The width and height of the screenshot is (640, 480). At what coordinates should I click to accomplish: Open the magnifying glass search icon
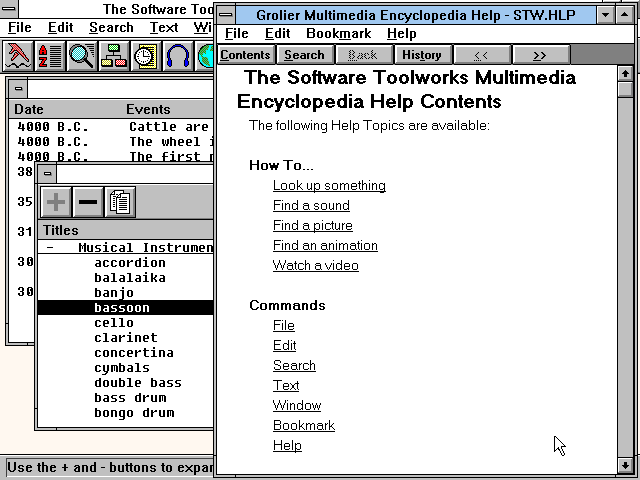tap(81, 56)
